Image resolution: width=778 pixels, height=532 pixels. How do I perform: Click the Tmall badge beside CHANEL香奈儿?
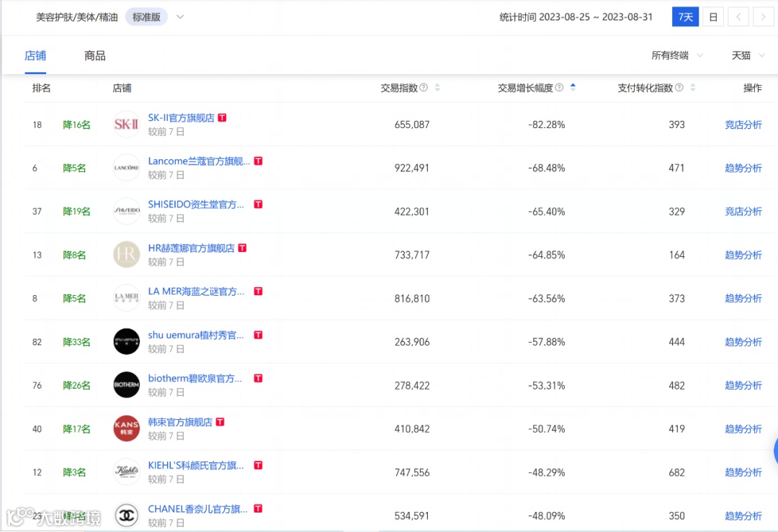click(x=258, y=509)
